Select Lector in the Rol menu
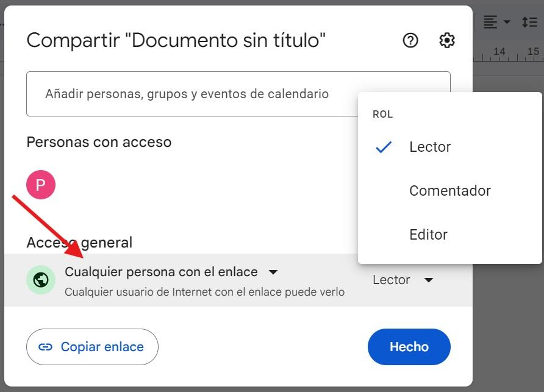The width and height of the screenshot is (544, 392). coord(431,146)
